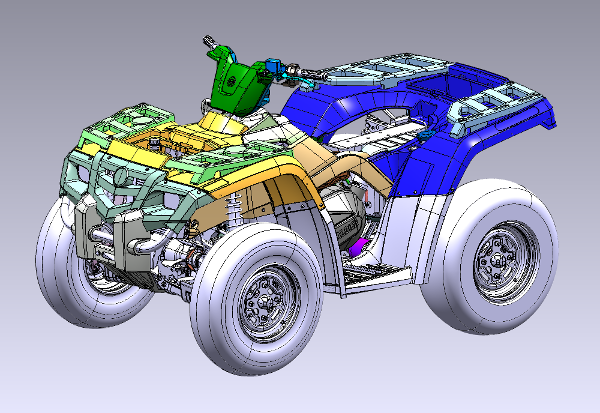Click the green handlebar cover
This screenshot has height=413, width=600.
236,85
